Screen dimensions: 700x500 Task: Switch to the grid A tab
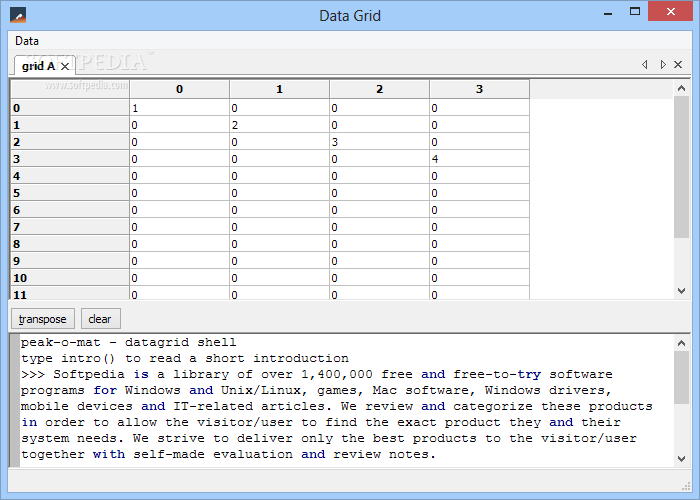click(38, 66)
